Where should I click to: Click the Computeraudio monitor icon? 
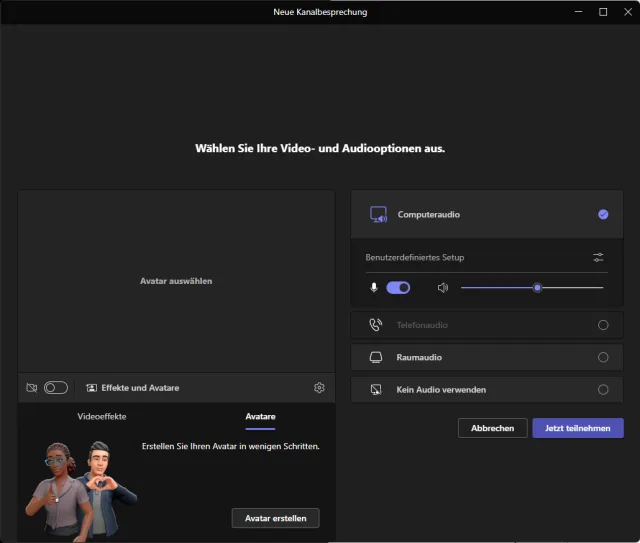[x=378, y=214]
